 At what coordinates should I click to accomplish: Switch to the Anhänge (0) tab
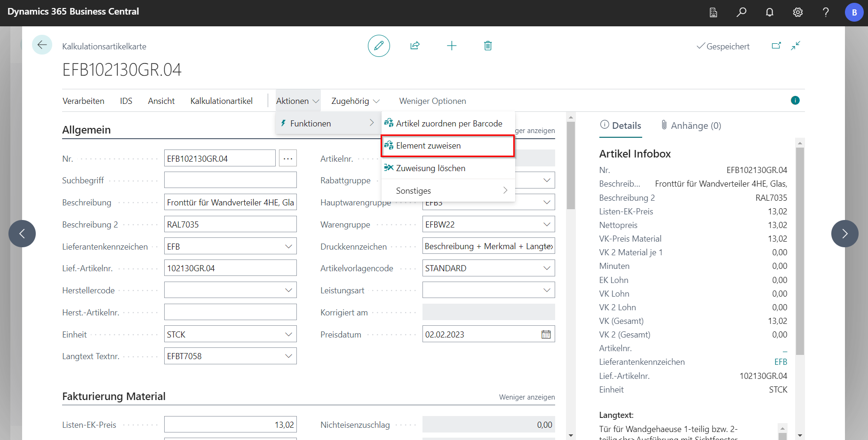coord(691,126)
